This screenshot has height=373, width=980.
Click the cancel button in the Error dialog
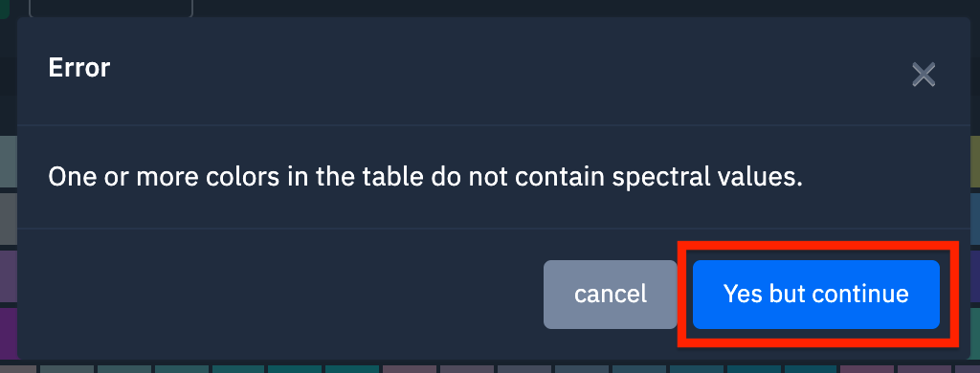tap(610, 295)
